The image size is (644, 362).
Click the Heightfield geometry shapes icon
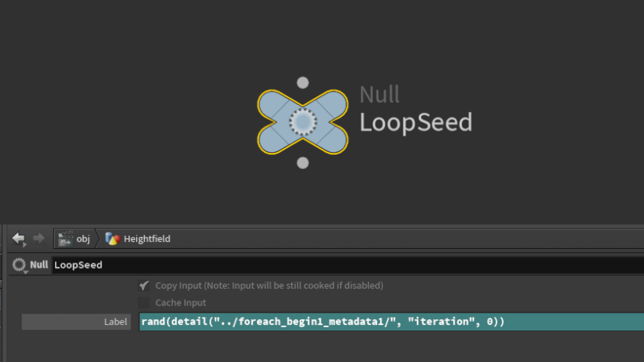(x=113, y=239)
